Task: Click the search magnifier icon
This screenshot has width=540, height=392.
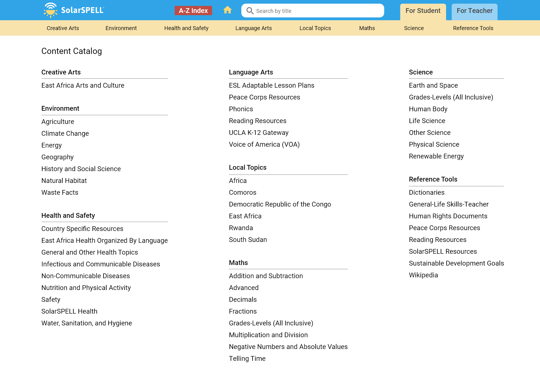Action: 250,11
